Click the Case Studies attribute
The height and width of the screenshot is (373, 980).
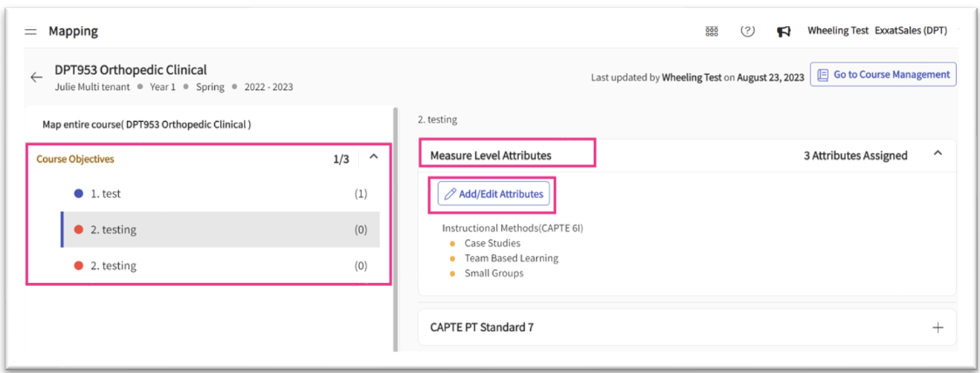point(492,243)
